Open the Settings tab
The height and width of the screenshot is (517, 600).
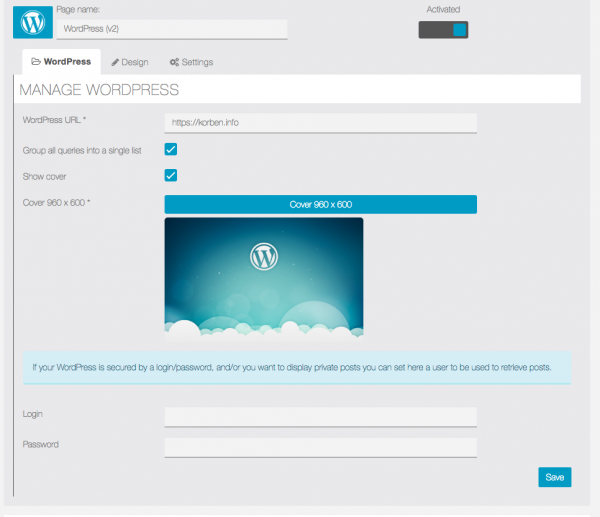pyautogui.click(x=191, y=62)
